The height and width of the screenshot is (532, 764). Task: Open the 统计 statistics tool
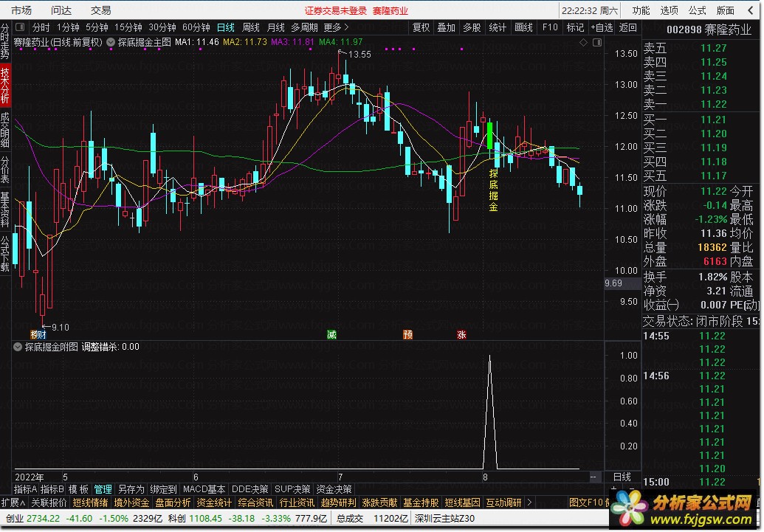[x=498, y=28]
